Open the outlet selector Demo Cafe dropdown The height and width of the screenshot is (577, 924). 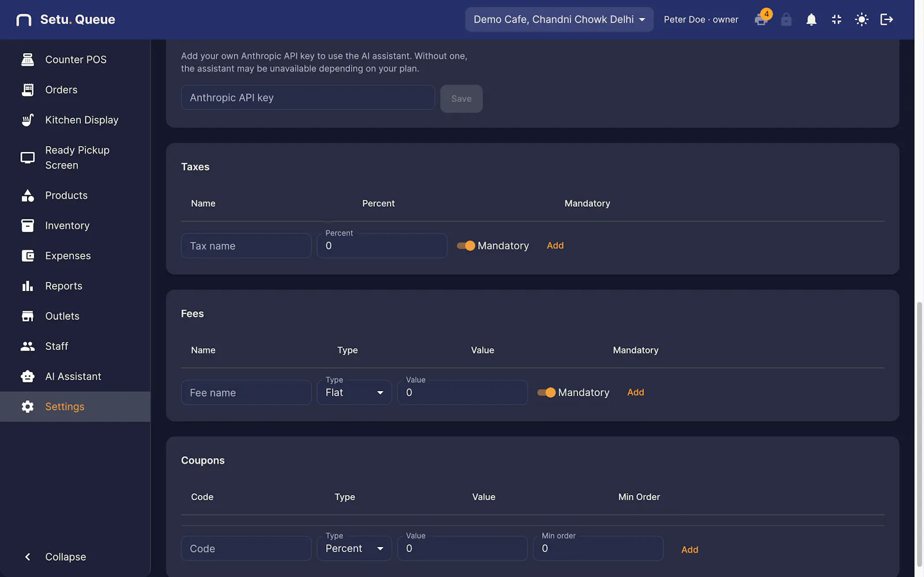point(559,20)
